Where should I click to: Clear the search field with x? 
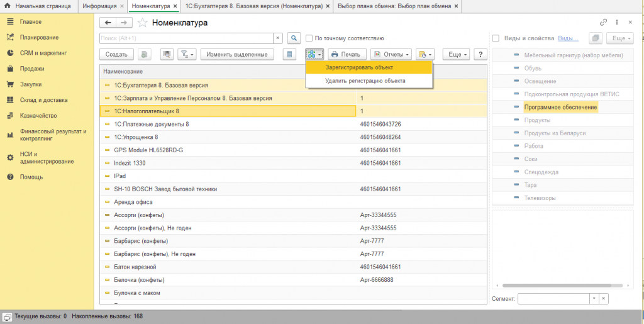(x=277, y=38)
